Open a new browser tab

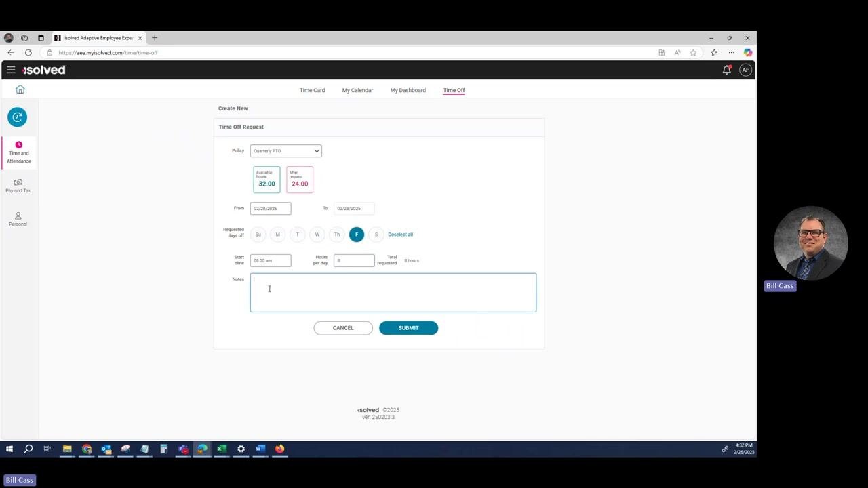pos(155,38)
